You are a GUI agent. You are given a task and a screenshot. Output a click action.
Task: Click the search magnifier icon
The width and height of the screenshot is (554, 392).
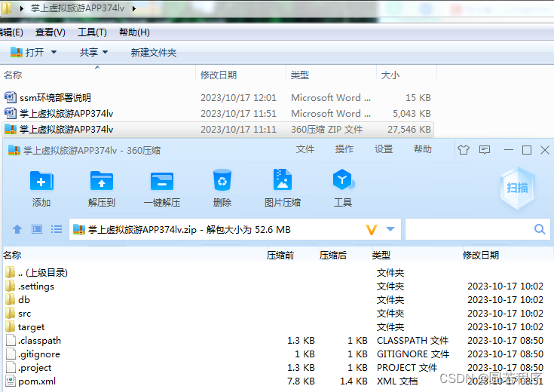pos(540,229)
